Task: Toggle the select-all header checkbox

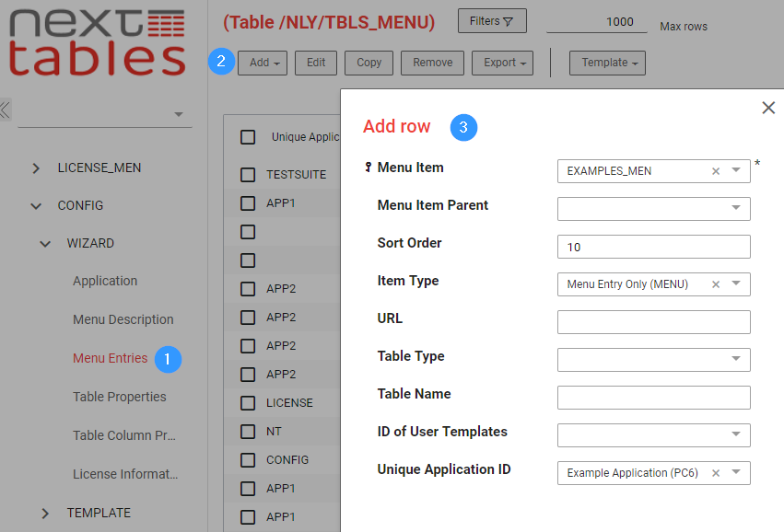Action: (x=248, y=137)
